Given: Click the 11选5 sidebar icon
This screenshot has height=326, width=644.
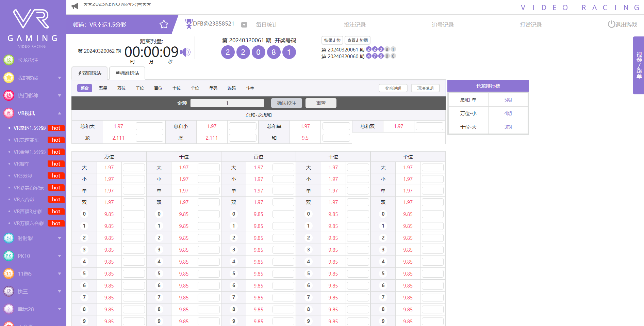Looking at the screenshot, I should 9,274.
